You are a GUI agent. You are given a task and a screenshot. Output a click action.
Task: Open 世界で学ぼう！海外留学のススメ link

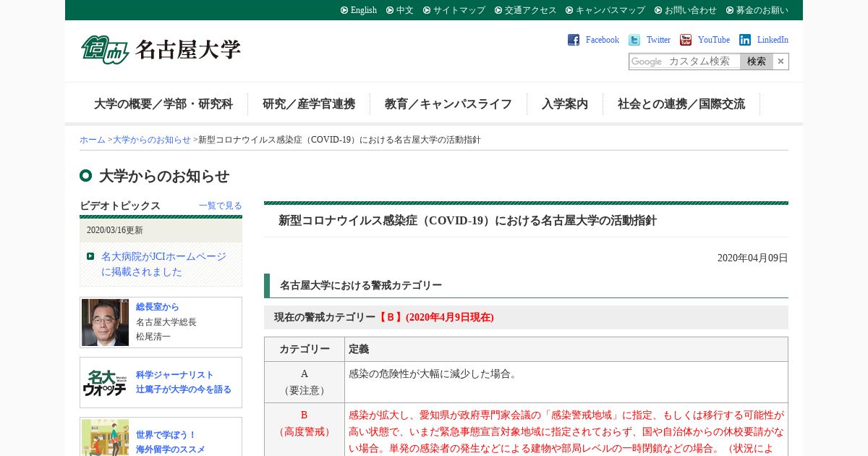(171, 442)
